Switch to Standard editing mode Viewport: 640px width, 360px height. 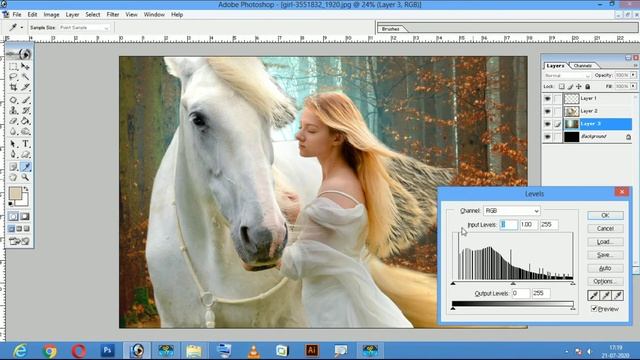tap(13, 216)
